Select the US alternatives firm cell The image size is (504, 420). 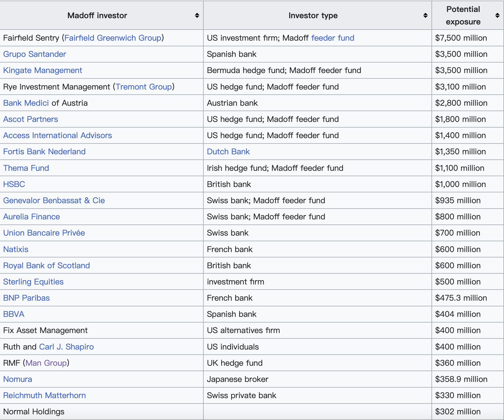click(317, 330)
